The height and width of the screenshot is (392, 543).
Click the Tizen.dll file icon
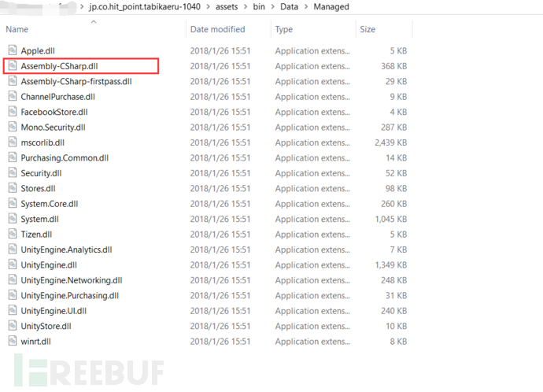(13, 234)
